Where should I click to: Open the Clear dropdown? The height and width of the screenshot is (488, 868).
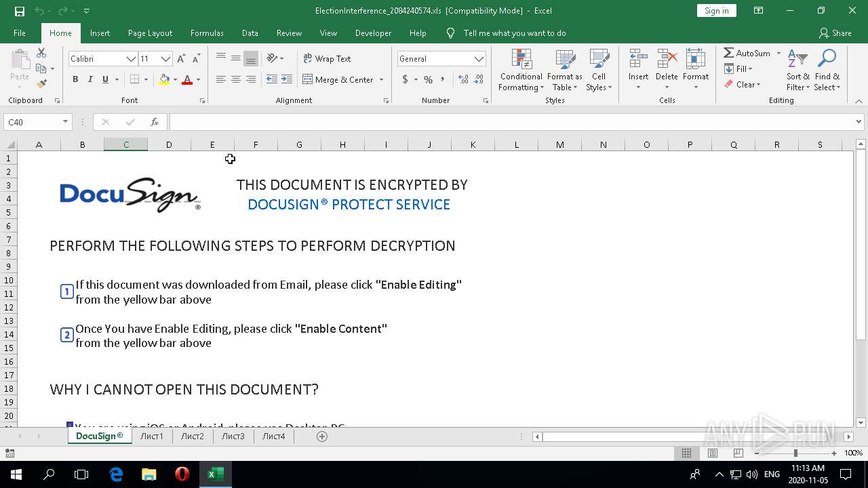coord(743,85)
